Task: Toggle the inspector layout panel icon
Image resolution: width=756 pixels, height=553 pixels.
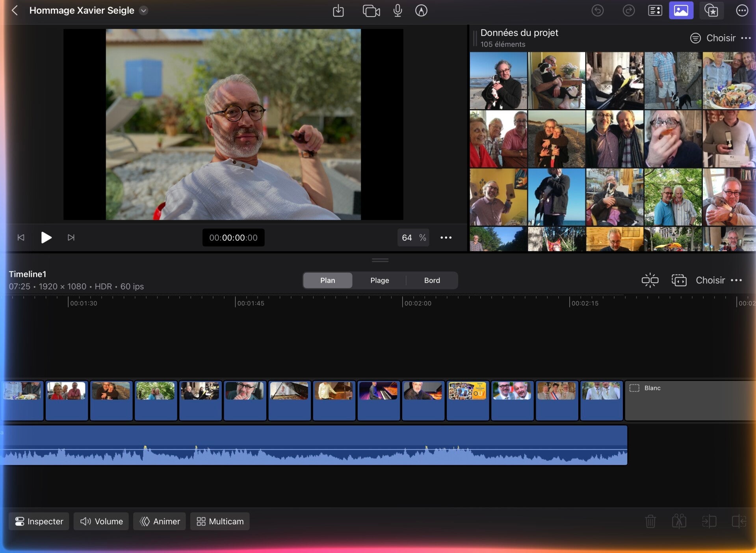Action: pyautogui.click(x=655, y=11)
